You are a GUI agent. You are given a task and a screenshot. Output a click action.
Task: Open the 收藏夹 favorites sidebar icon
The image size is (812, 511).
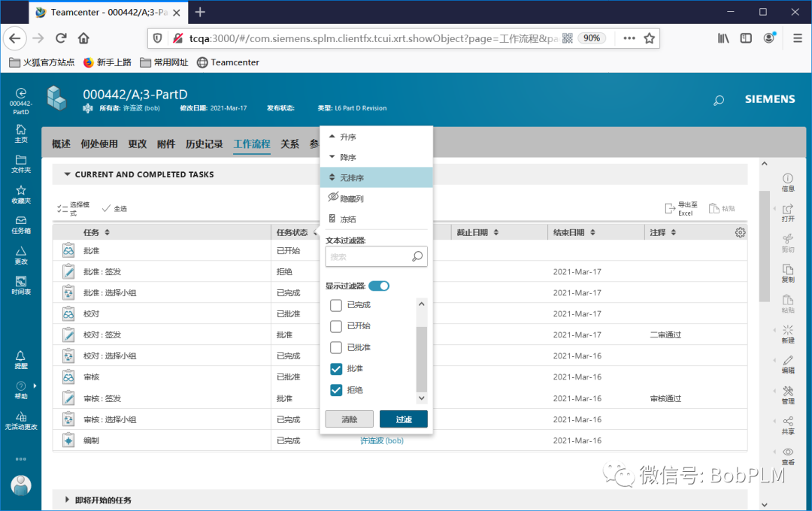click(x=21, y=195)
